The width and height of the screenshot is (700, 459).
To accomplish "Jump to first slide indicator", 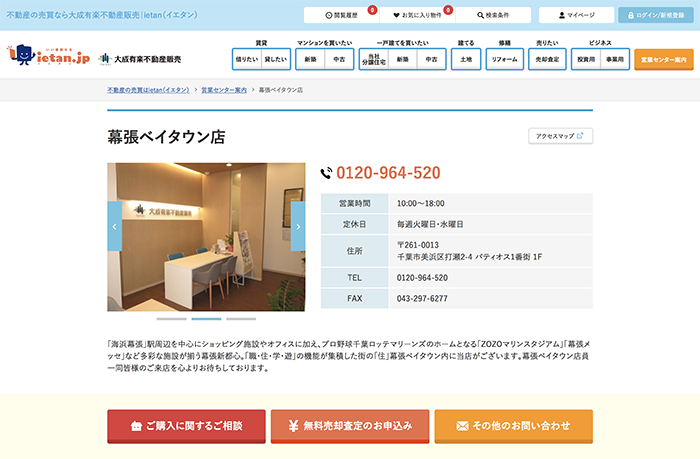I will [171, 319].
